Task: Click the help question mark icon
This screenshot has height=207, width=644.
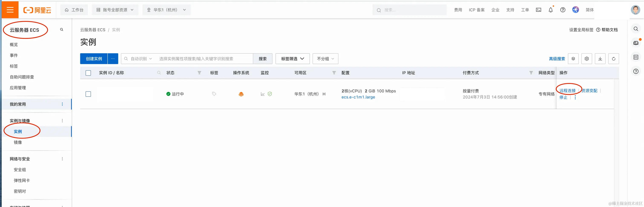Action: (x=562, y=10)
